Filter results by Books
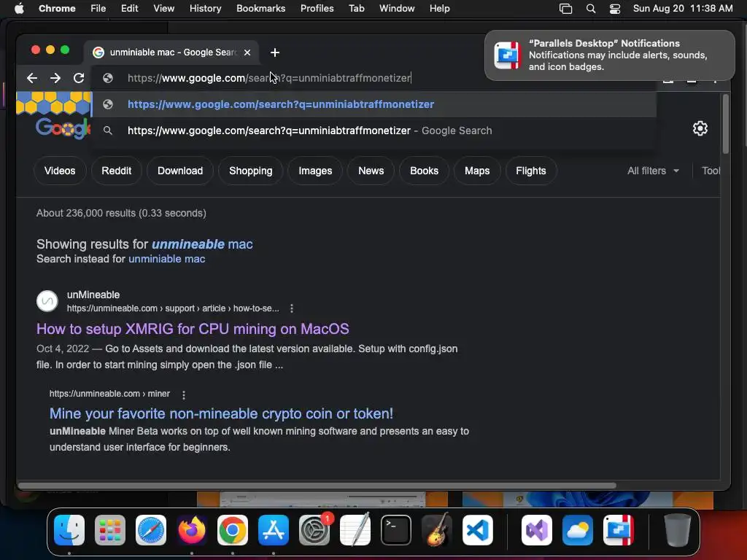747x560 pixels. tap(424, 171)
